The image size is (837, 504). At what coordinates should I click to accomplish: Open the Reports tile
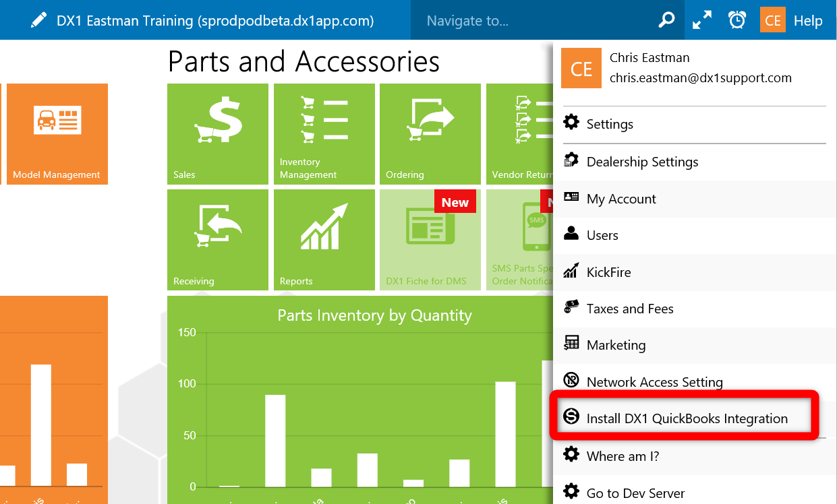coord(324,240)
